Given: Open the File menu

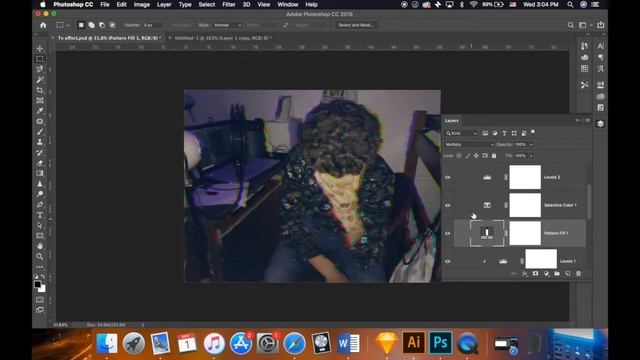Looking at the screenshot, I should (105, 4).
